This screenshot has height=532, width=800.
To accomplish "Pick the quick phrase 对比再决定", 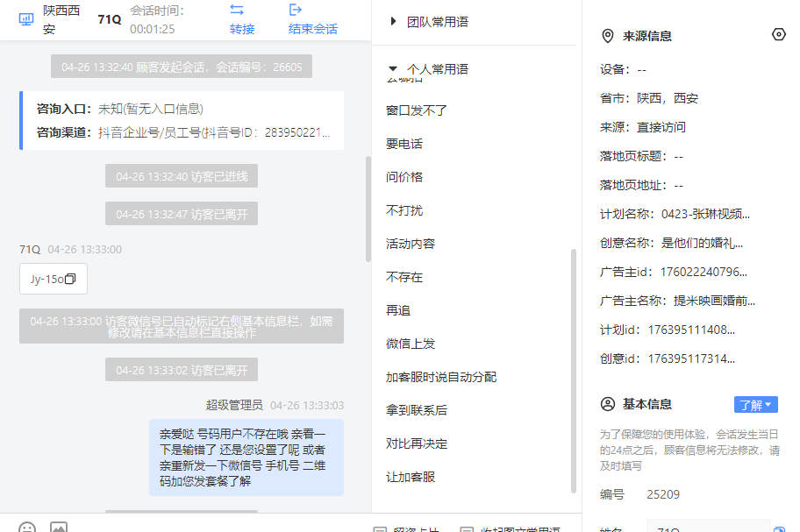I will [x=417, y=443].
